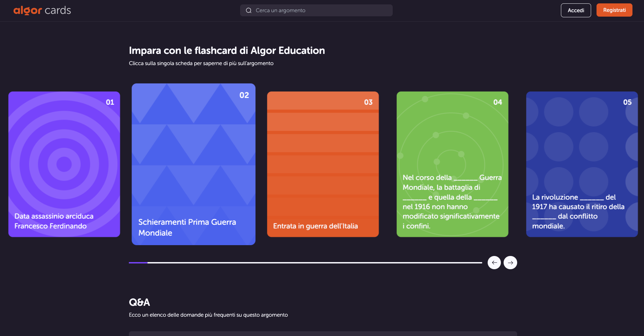The width and height of the screenshot is (644, 336).
Task: Open flashcard 01 Data assassinio arciduca
Action: [x=64, y=164]
